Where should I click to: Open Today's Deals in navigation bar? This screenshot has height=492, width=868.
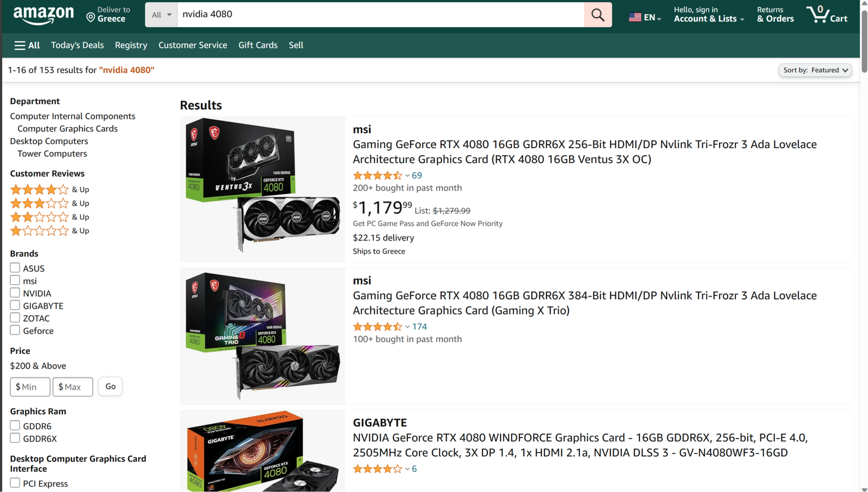coord(77,45)
